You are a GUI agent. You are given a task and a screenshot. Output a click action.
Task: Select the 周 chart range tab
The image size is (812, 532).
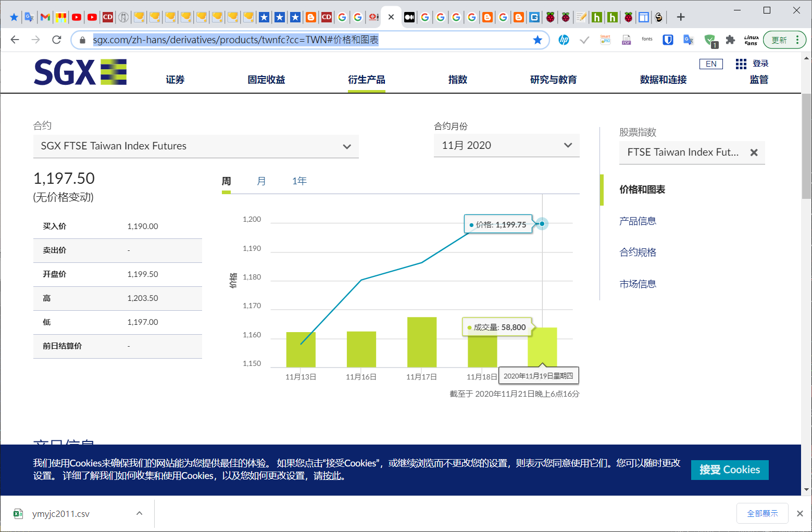tap(226, 181)
